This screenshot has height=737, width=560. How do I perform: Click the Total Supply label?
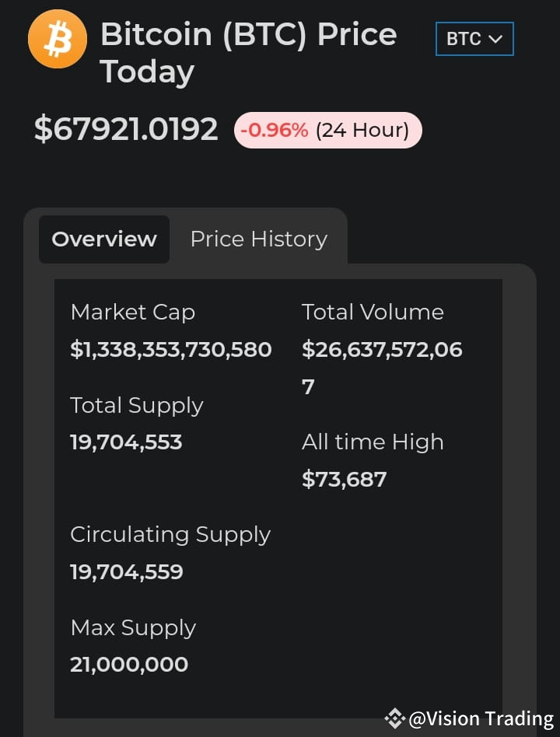pos(136,406)
